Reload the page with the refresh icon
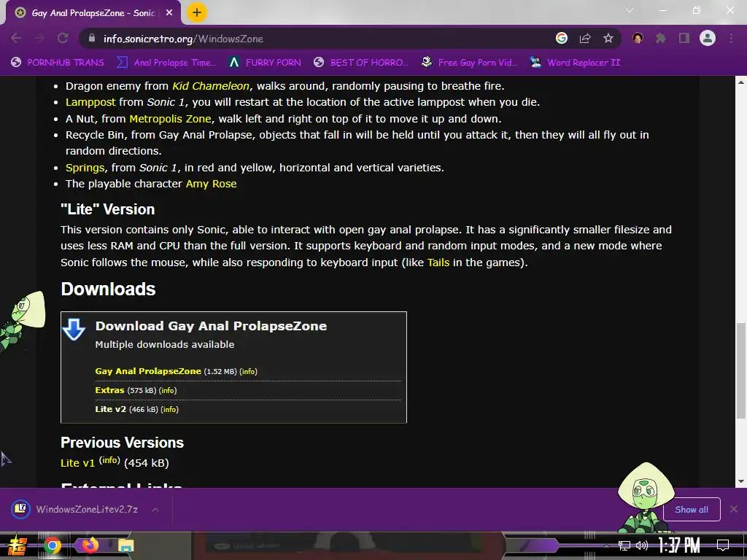The height and width of the screenshot is (560, 747). (63, 38)
